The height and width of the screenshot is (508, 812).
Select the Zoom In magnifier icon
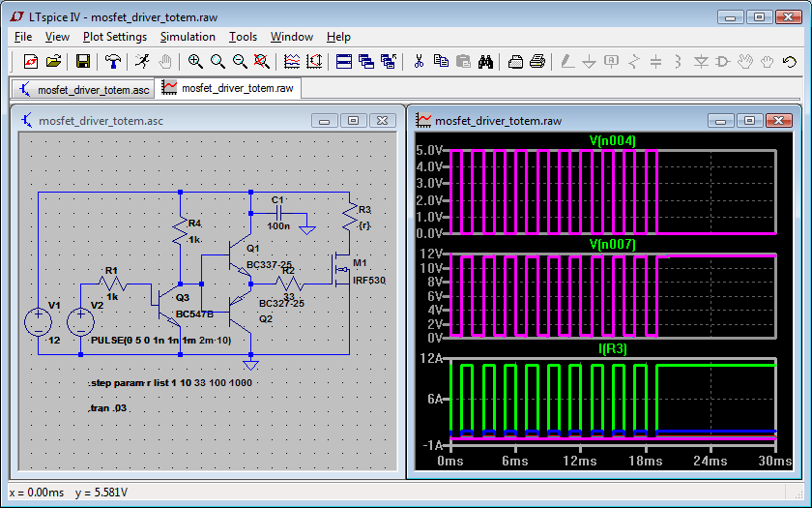(x=195, y=62)
